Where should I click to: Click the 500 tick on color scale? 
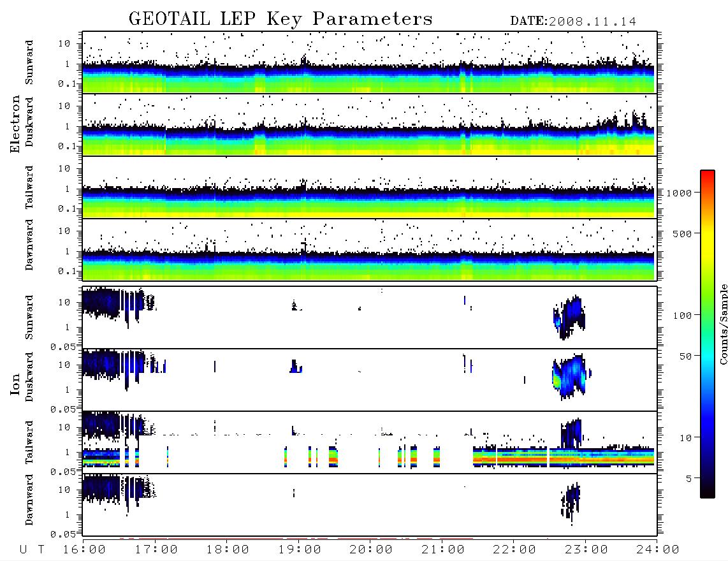[682, 234]
